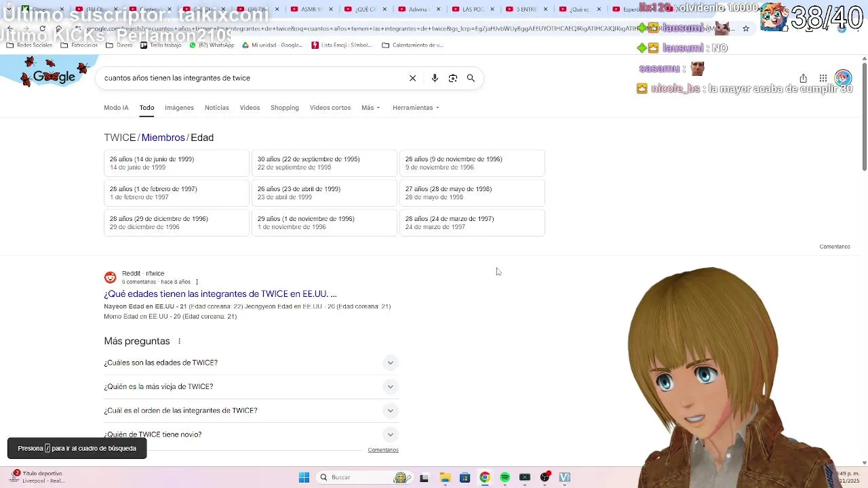The width and height of the screenshot is (868, 488).
Task: Reload the page with the refresh button
Action: pyautogui.click(x=42, y=28)
